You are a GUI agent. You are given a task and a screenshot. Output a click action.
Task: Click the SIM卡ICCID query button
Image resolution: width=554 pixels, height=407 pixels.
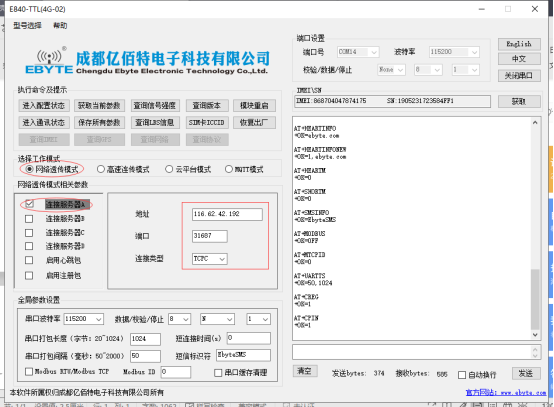207,122
